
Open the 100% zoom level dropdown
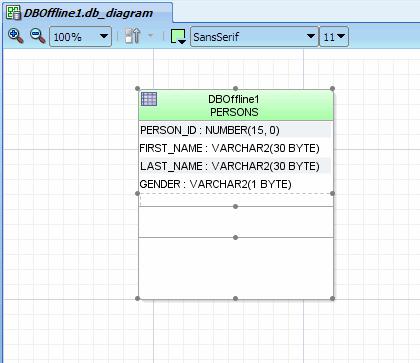click(80, 36)
